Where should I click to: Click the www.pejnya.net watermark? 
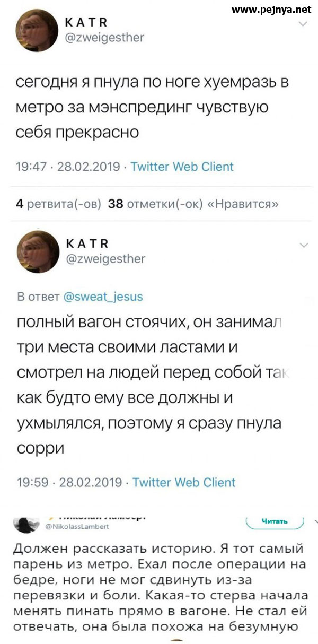click(x=271, y=9)
